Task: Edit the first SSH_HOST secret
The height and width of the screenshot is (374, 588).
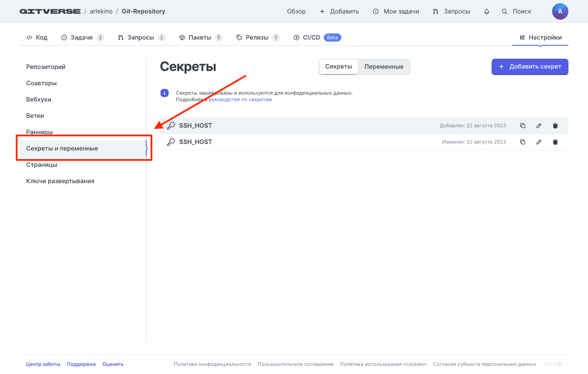Action: pos(539,126)
